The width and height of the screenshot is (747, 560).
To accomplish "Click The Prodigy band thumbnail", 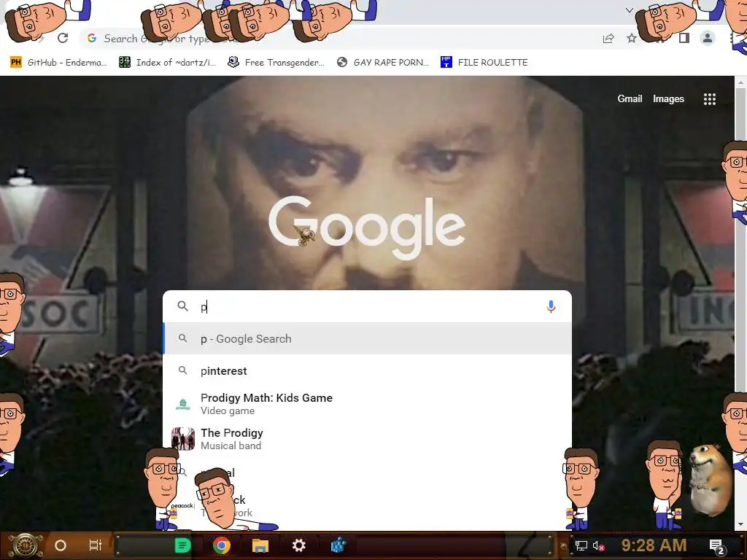I will point(183,438).
